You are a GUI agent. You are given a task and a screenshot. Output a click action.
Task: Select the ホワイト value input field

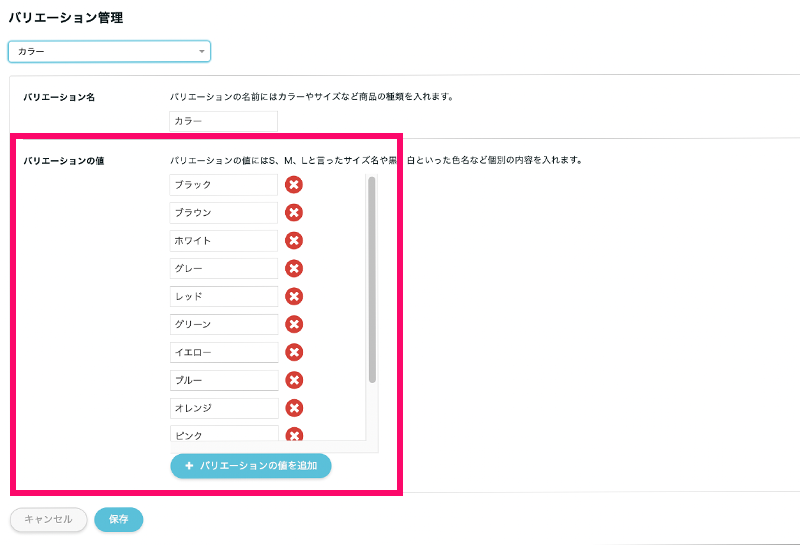pyautogui.click(x=223, y=241)
